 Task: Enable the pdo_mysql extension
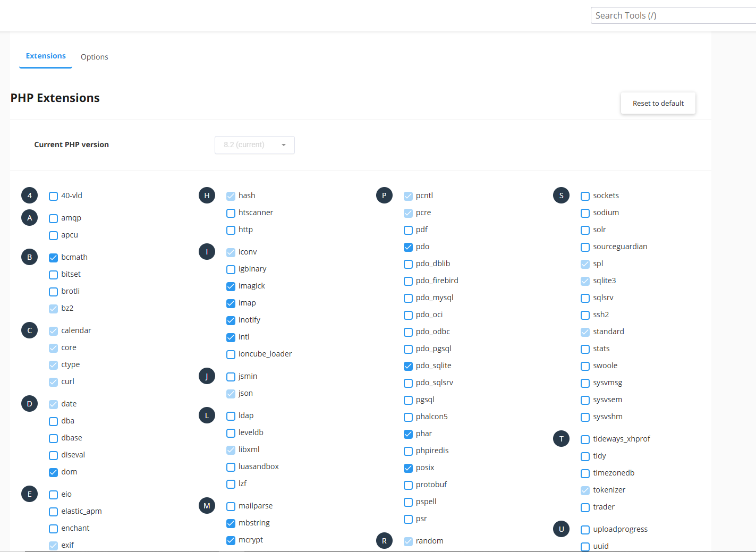click(x=408, y=298)
